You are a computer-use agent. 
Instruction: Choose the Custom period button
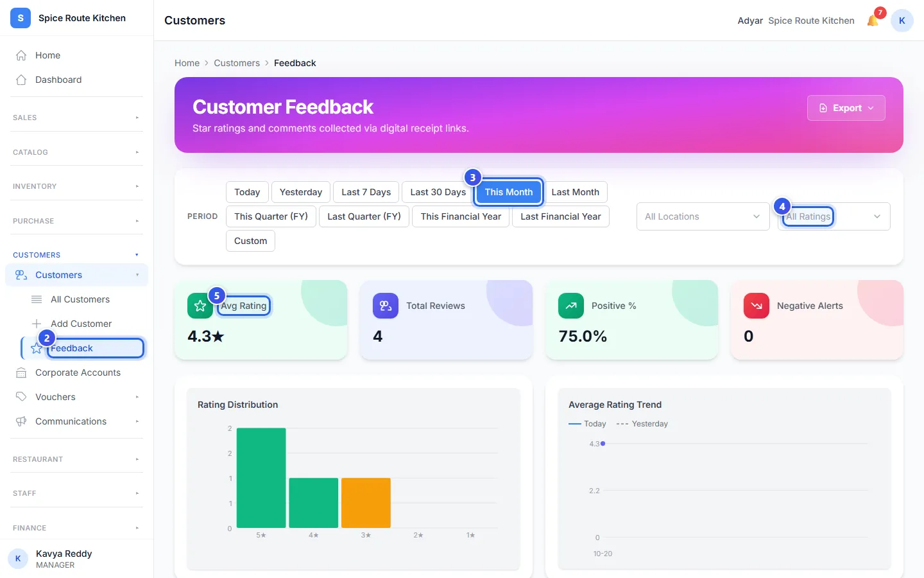(251, 241)
